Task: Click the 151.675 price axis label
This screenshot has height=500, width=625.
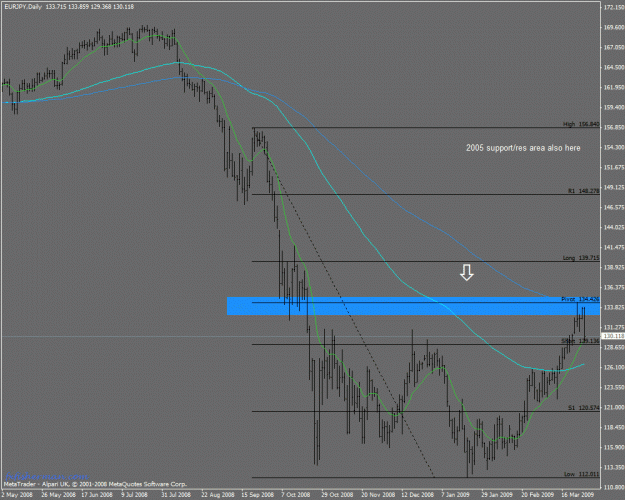Action: click(x=614, y=167)
